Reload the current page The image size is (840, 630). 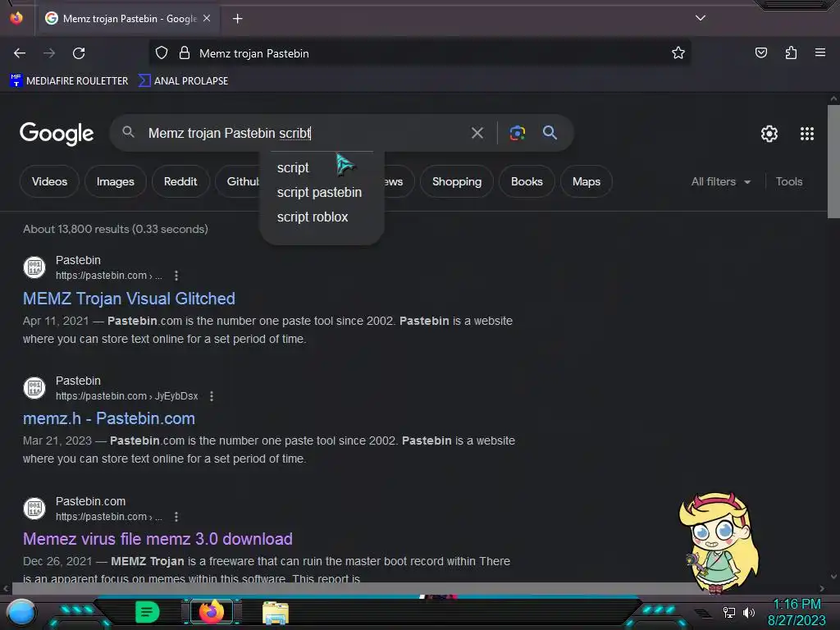coord(79,53)
